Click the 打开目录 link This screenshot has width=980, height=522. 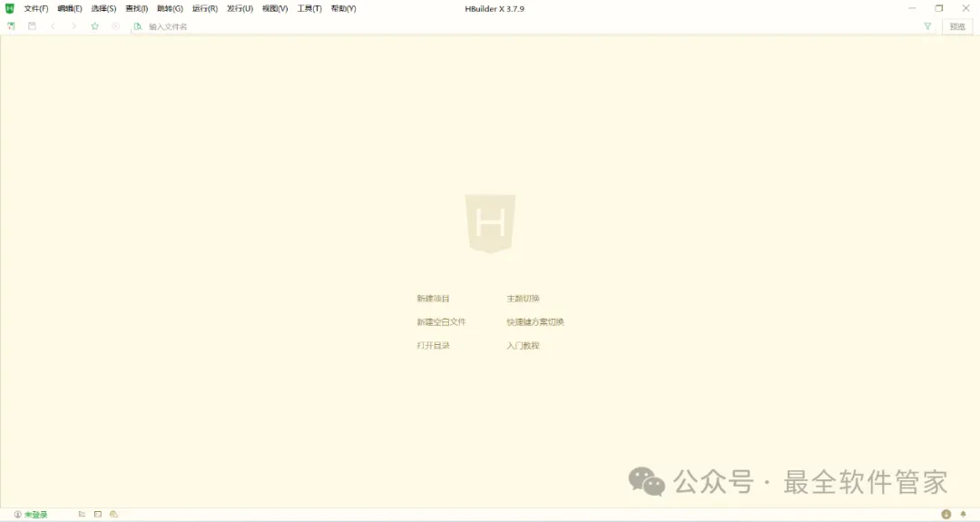click(x=433, y=346)
